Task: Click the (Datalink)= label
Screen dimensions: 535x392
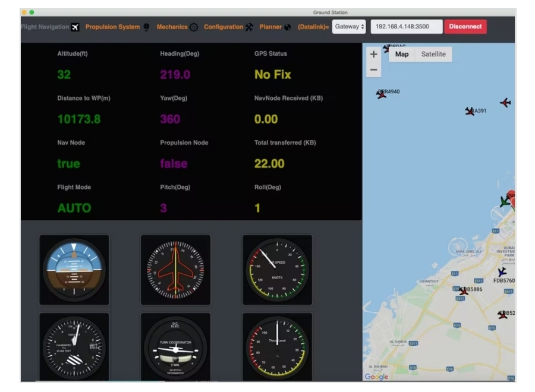Action: pyautogui.click(x=313, y=27)
